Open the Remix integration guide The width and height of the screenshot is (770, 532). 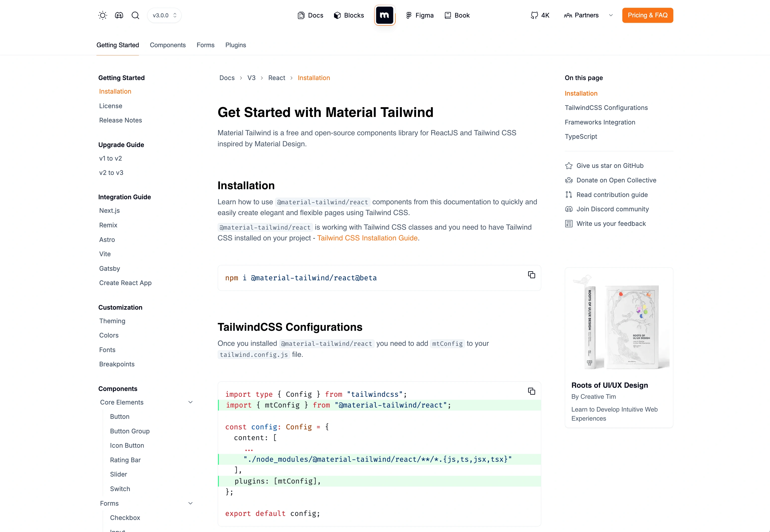tap(108, 225)
